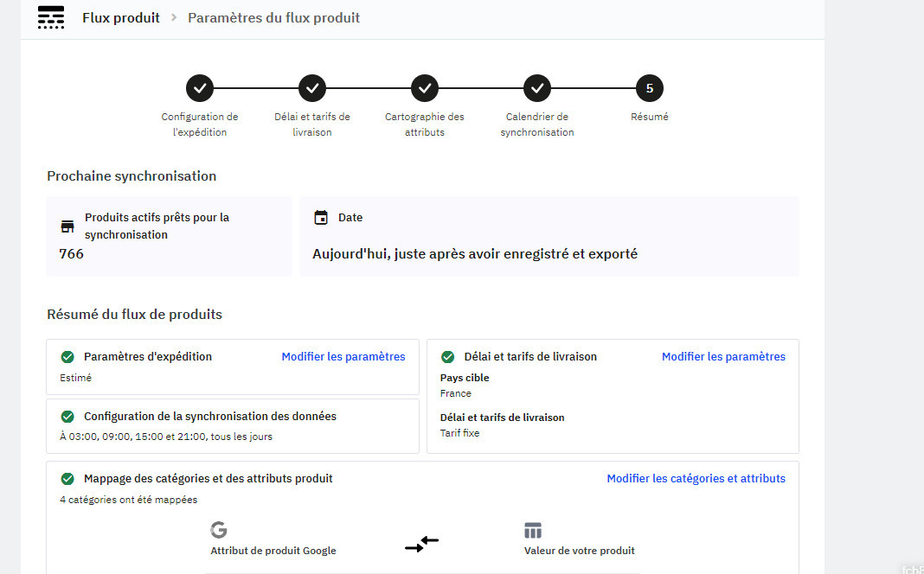Viewport: 924px width, 574px height.
Task: Click green check icon for Délai et tarifs
Action: (x=448, y=357)
